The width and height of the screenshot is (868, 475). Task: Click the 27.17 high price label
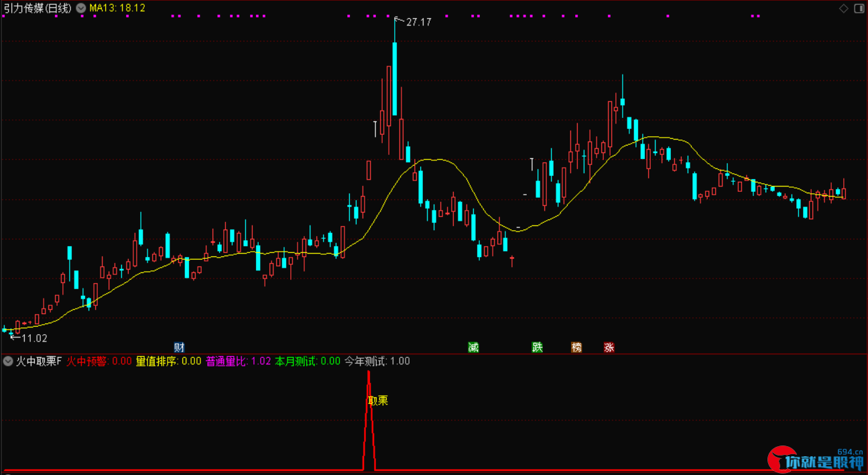coord(419,22)
